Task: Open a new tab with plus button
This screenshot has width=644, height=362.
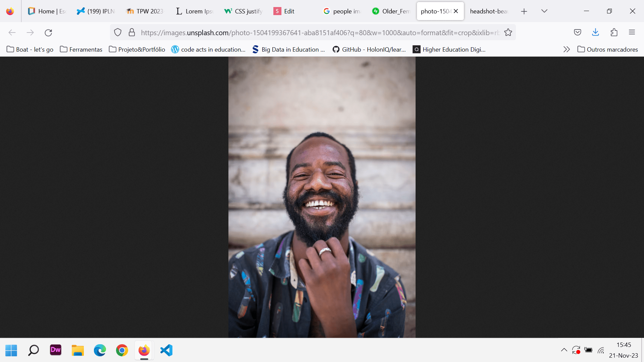Action: (x=524, y=11)
